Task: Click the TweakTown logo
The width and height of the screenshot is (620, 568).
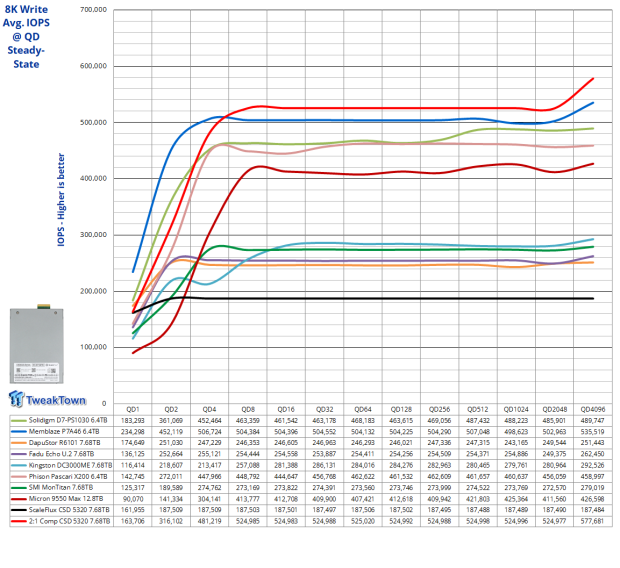Action: coord(47,399)
